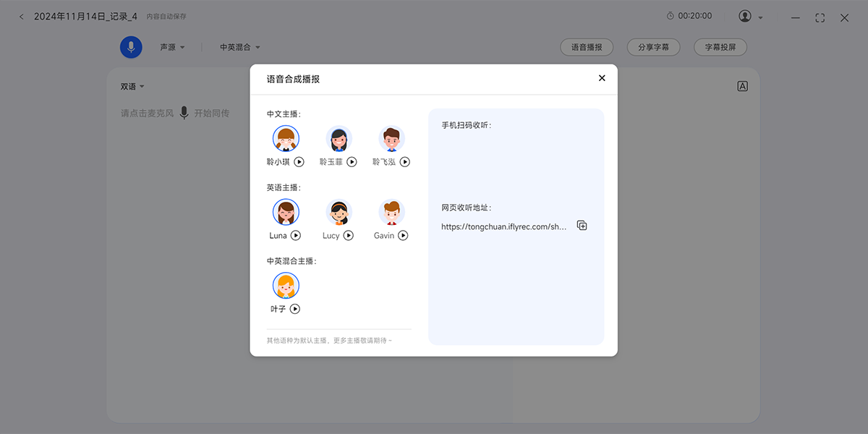Select the Gavin anchor avatar
This screenshot has height=434, width=868.
coord(391,212)
